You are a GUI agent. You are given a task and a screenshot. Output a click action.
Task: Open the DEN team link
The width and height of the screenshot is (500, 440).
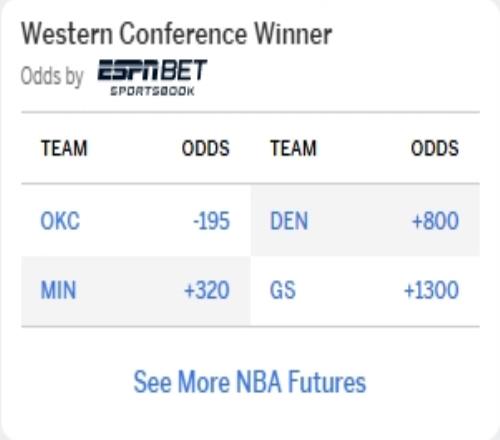click(x=289, y=221)
